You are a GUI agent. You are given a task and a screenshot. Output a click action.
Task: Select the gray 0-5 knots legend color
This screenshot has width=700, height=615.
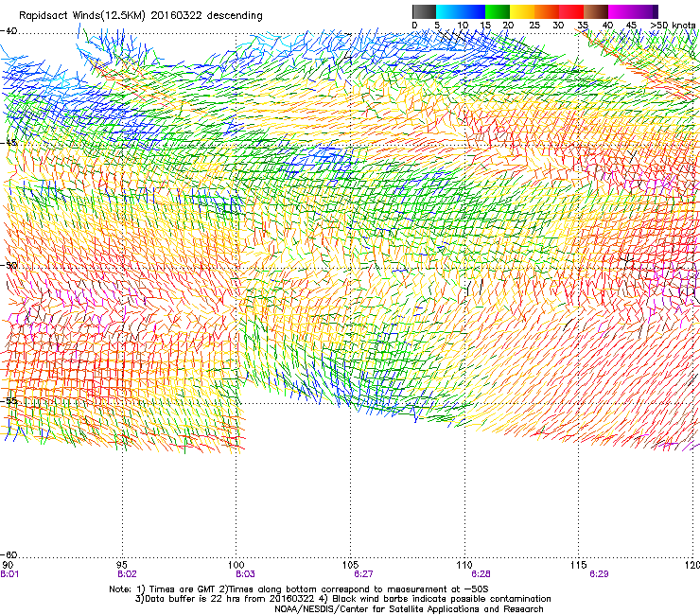pyautogui.click(x=424, y=11)
